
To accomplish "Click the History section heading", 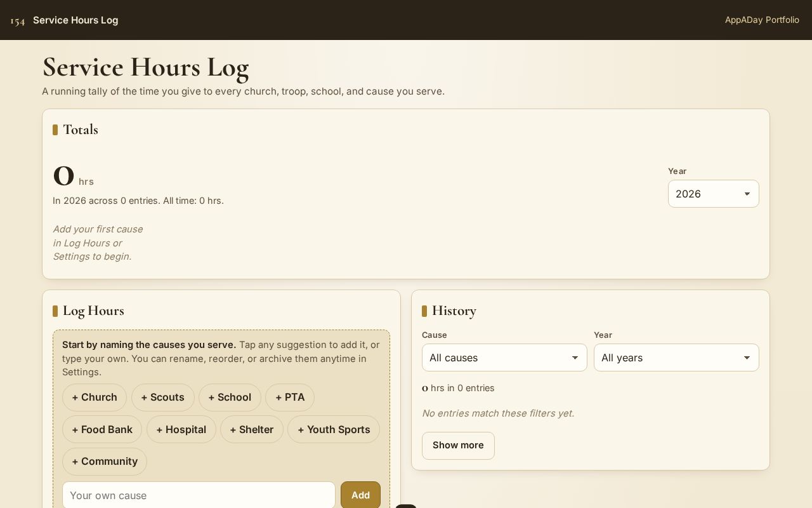I will [x=454, y=311].
